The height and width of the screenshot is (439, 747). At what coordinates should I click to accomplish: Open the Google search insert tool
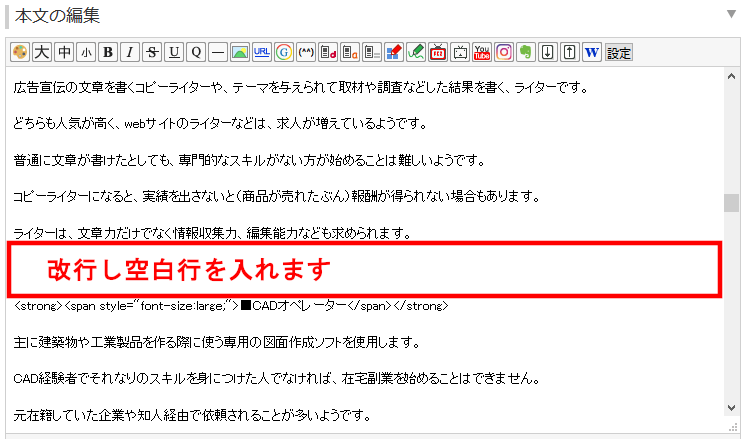click(283, 52)
